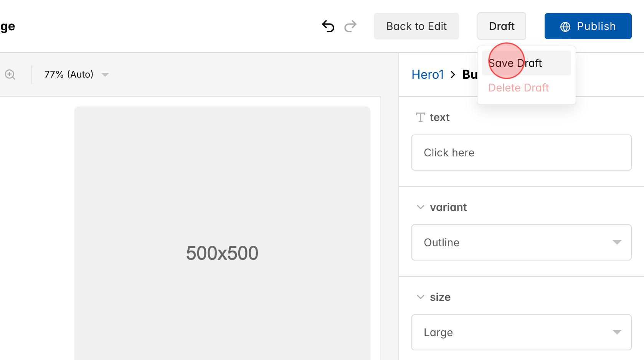The width and height of the screenshot is (644, 360).
Task: Select the zoom magnifier icon
Action: point(10,74)
